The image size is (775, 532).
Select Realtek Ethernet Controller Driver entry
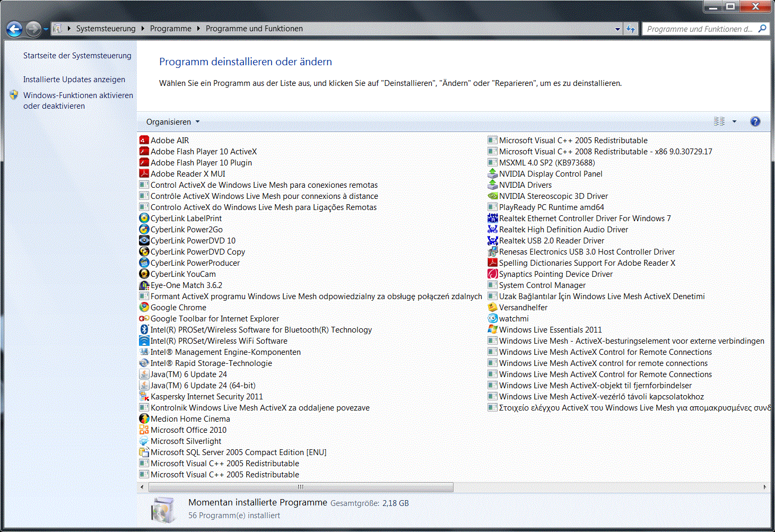coord(579,218)
